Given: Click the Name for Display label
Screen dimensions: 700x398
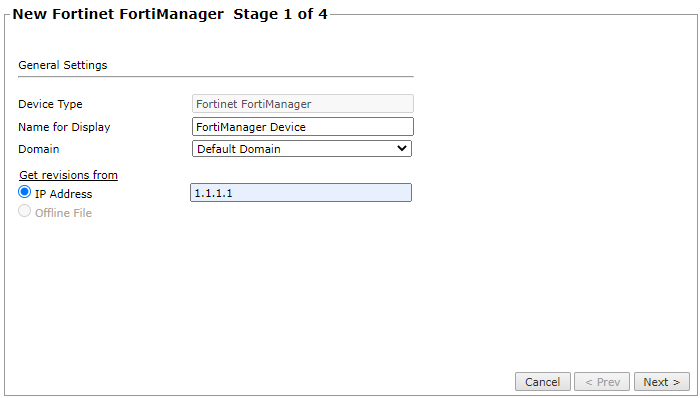Looking at the screenshot, I should (64, 127).
